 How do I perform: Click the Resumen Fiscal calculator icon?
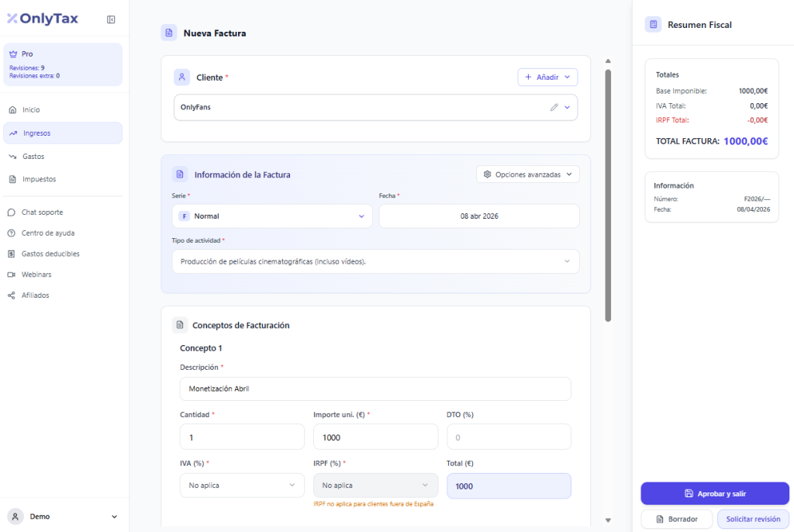653,25
